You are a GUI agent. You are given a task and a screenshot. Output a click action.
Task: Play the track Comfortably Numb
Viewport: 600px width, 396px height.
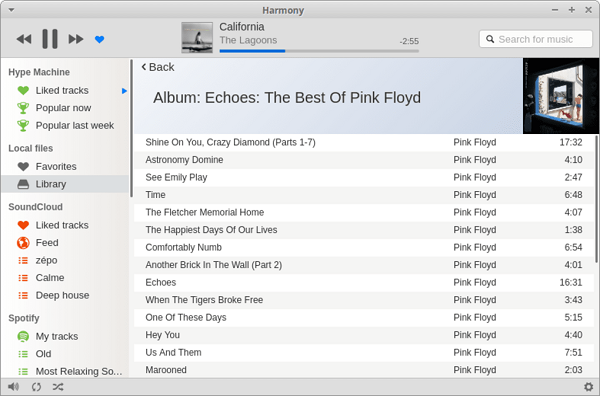pyautogui.click(x=364, y=248)
